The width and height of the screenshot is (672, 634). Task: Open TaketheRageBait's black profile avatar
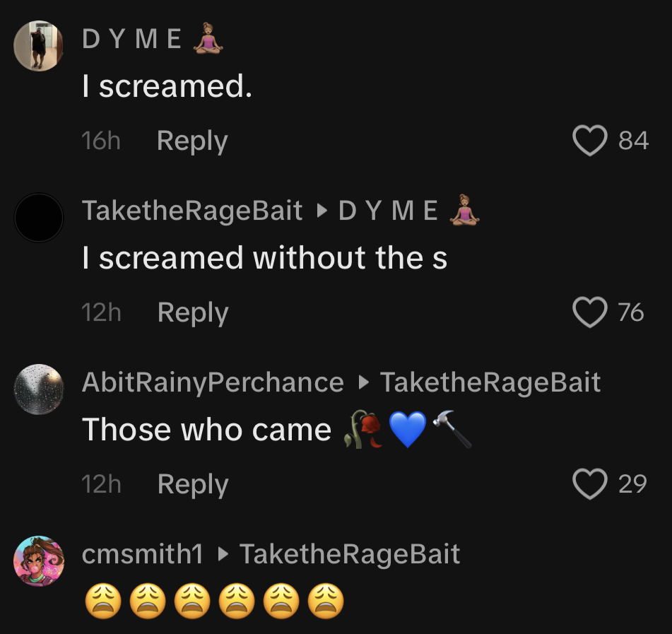39,218
